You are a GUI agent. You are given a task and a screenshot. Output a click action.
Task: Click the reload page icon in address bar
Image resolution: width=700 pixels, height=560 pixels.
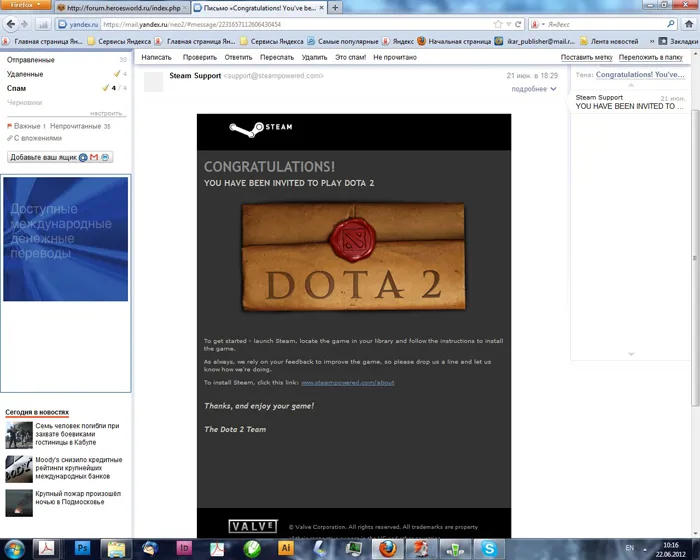(x=518, y=24)
